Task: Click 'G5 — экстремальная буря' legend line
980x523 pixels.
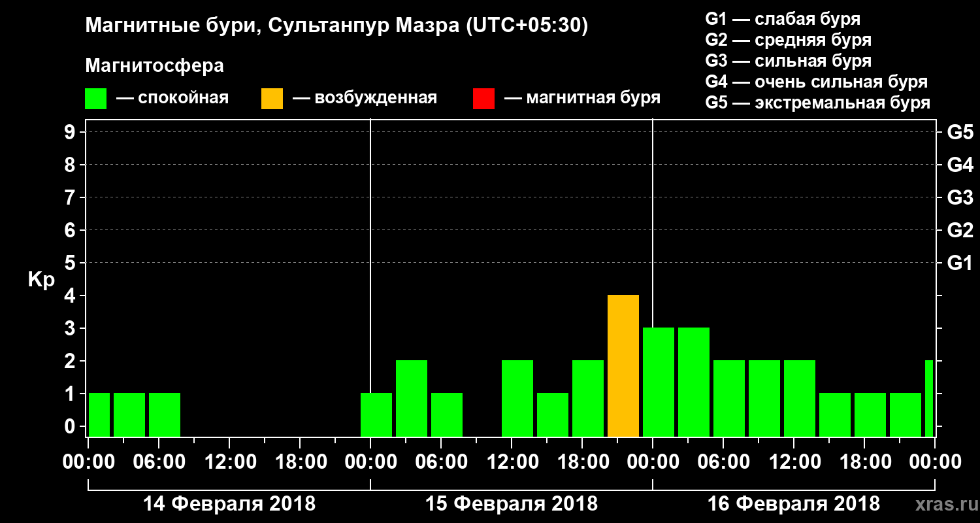Action: [818, 103]
